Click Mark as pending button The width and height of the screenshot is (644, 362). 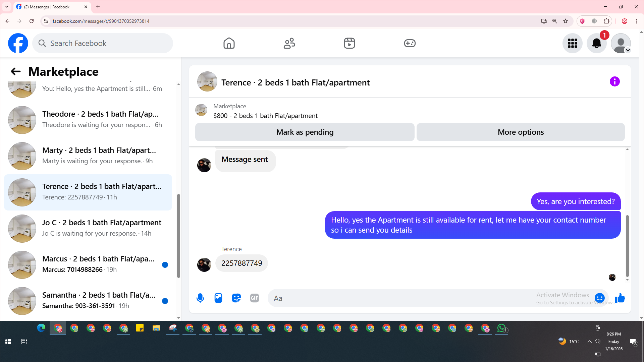tap(305, 132)
